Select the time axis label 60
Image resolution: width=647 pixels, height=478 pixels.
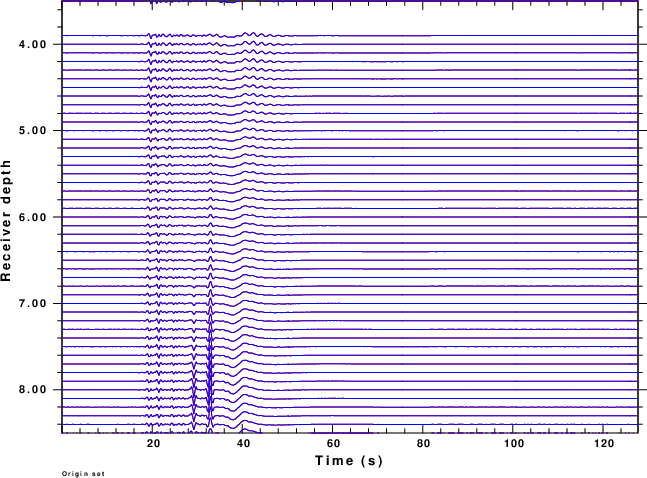(x=333, y=444)
